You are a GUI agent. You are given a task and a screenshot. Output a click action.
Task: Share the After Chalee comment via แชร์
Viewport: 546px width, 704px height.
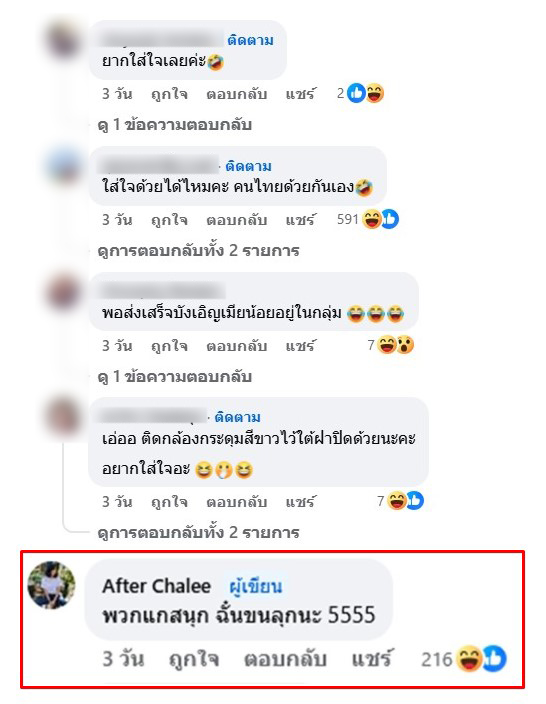point(372,659)
